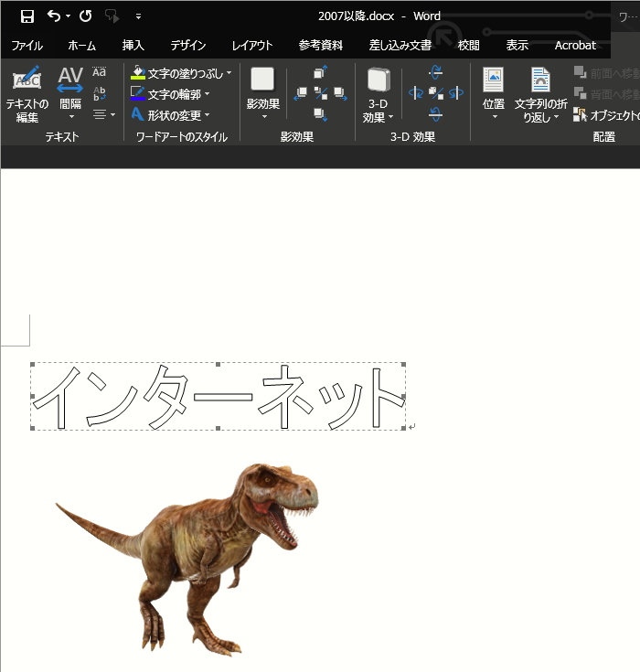Switch to the 挿入 tab
The height and width of the screenshot is (672, 640).
[133, 46]
